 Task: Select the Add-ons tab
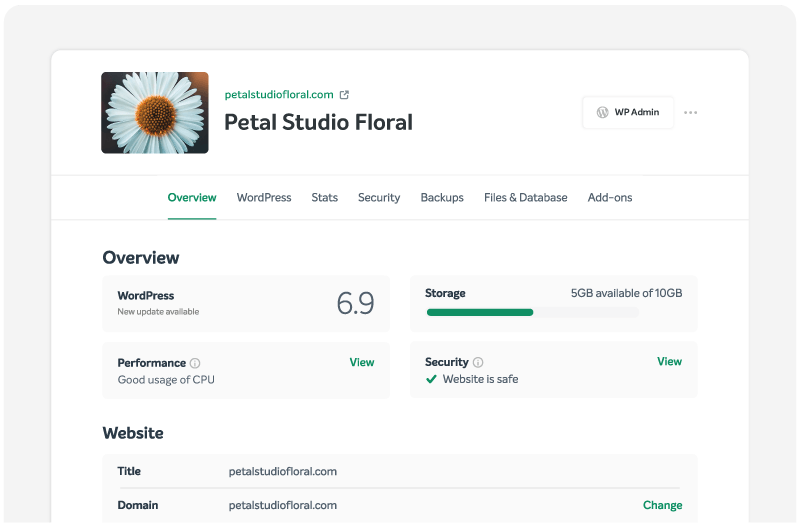pyautogui.click(x=610, y=198)
